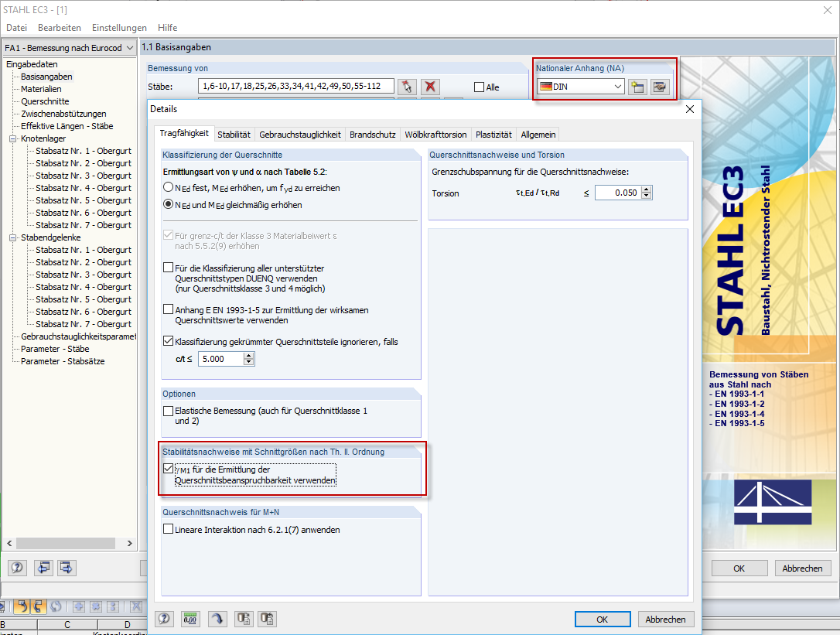The width and height of the screenshot is (840, 635).
Task: Open the FA1 Bemessung nach Eurocode dropdown
Action: click(129, 48)
